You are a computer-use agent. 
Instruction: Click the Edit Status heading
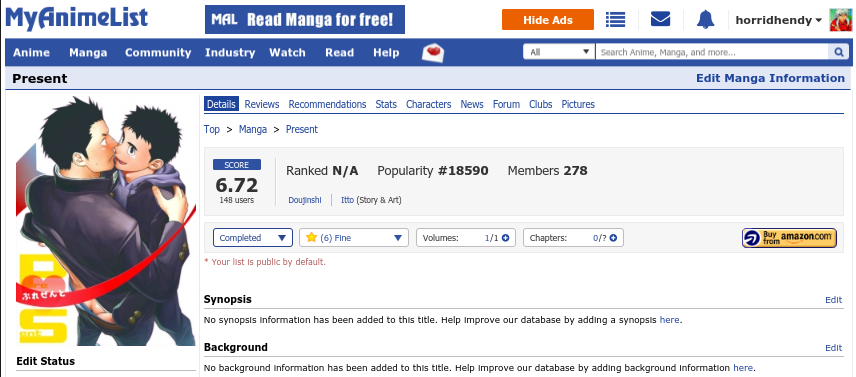click(45, 361)
